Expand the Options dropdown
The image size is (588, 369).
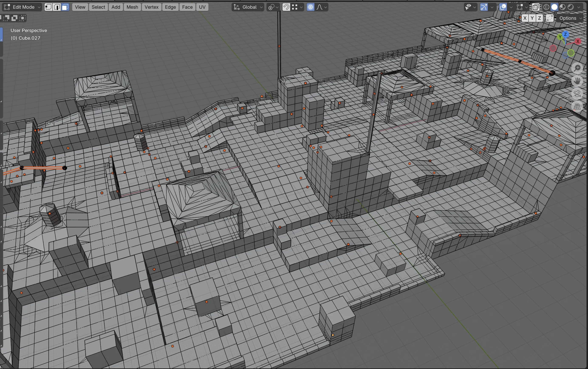click(x=570, y=18)
